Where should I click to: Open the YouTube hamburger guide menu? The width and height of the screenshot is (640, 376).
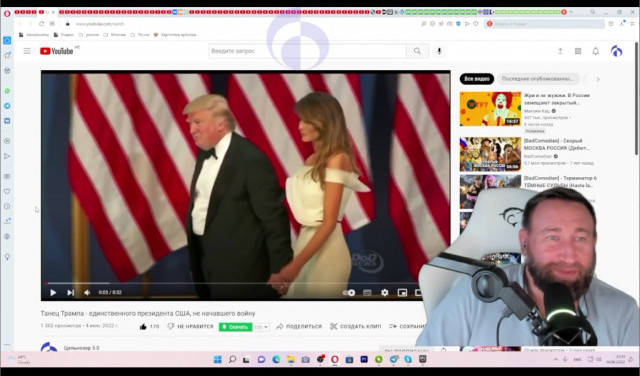(x=27, y=51)
